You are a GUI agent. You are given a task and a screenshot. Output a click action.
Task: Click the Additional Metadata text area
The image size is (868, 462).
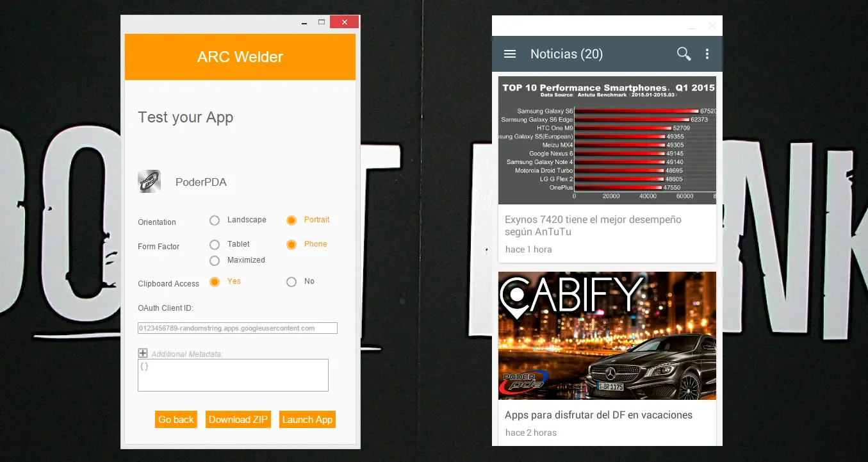coord(233,375)
